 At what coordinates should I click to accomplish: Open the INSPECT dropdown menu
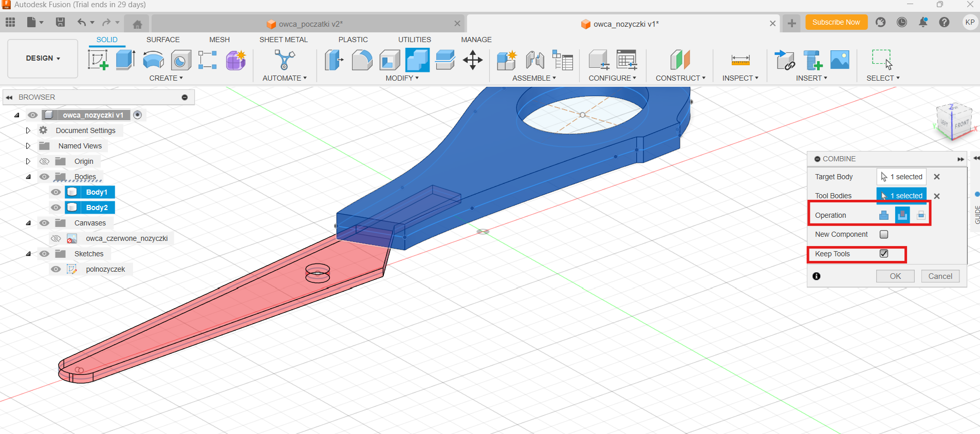740,78
